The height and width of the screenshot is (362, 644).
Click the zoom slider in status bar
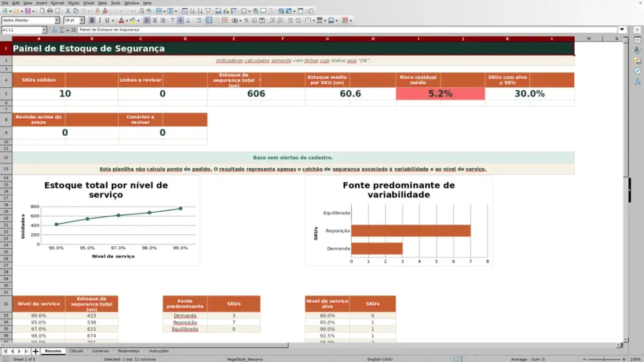tap(604, 359)
